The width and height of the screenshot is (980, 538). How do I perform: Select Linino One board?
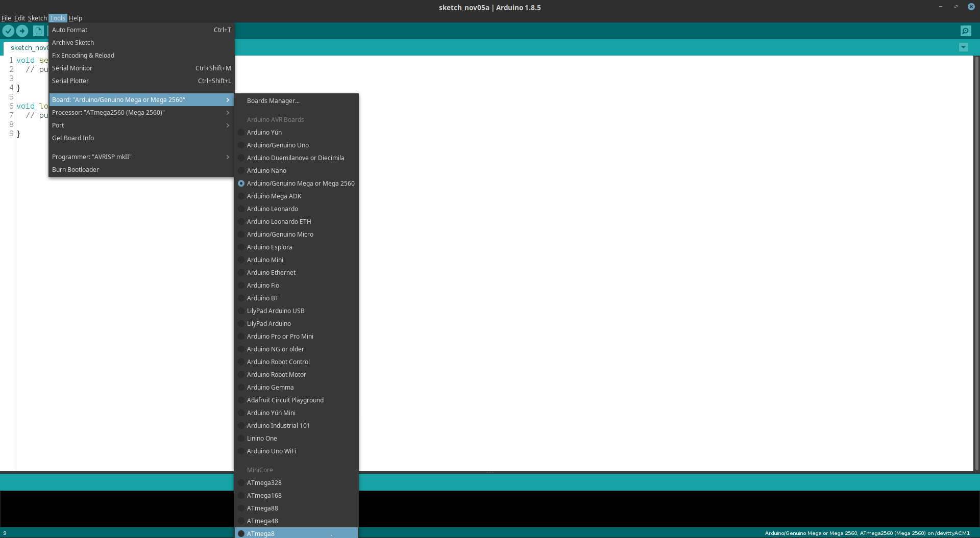point(297,439)
